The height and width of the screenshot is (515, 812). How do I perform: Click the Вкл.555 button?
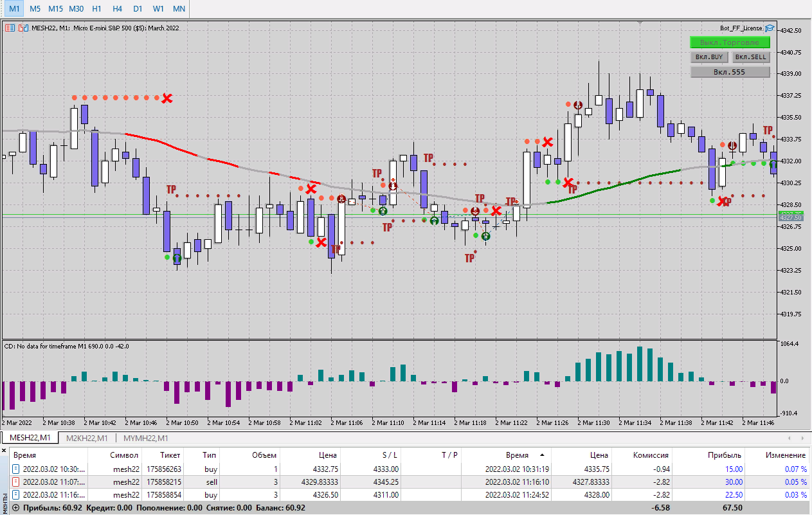point(730,72)
